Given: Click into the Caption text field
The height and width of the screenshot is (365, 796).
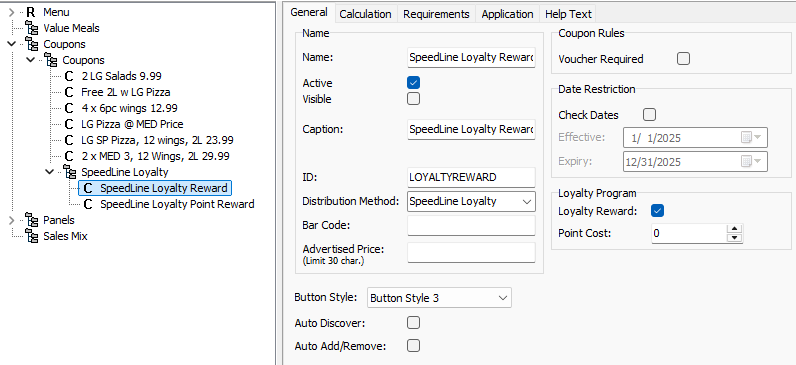Looking at the screenshot, I should click(x=471, y=129).
